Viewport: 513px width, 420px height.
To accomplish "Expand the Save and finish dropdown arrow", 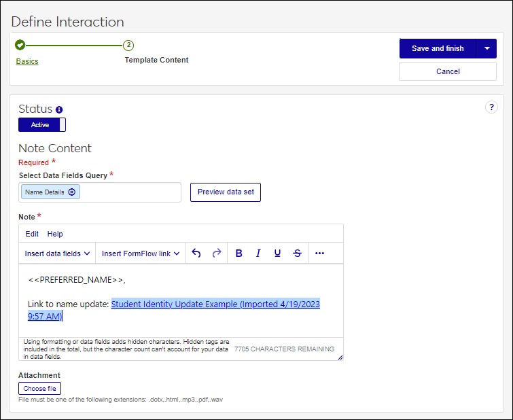I will (487, 49).
